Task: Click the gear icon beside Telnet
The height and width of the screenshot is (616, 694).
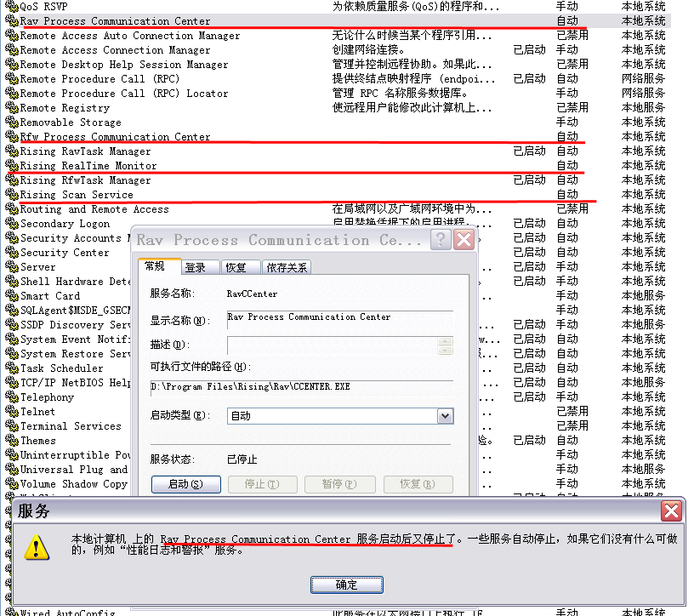Action: click(x=12, y=412)
